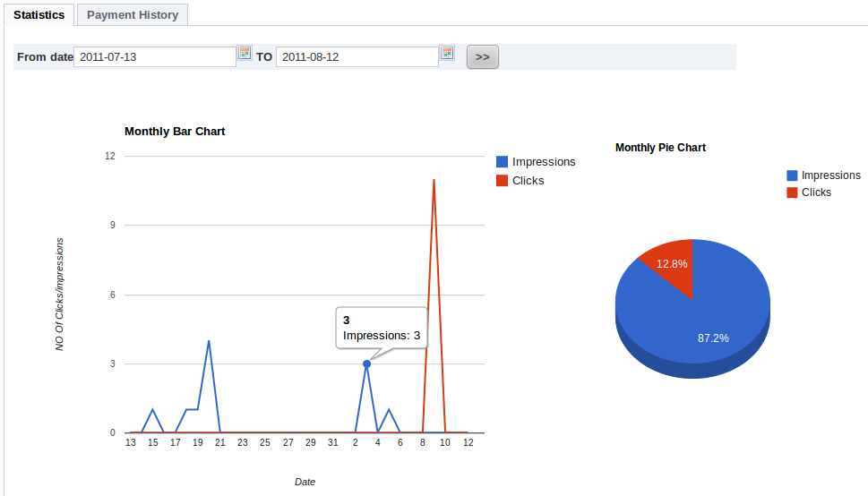Click x-axis tick label 21
The width and height of the screenshot is (868, 496).
tap(220, 442)
